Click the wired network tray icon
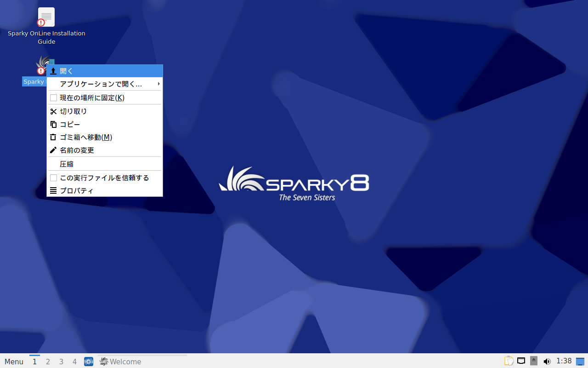This screenshot has width=588, height=368. (x=521, y=361)
